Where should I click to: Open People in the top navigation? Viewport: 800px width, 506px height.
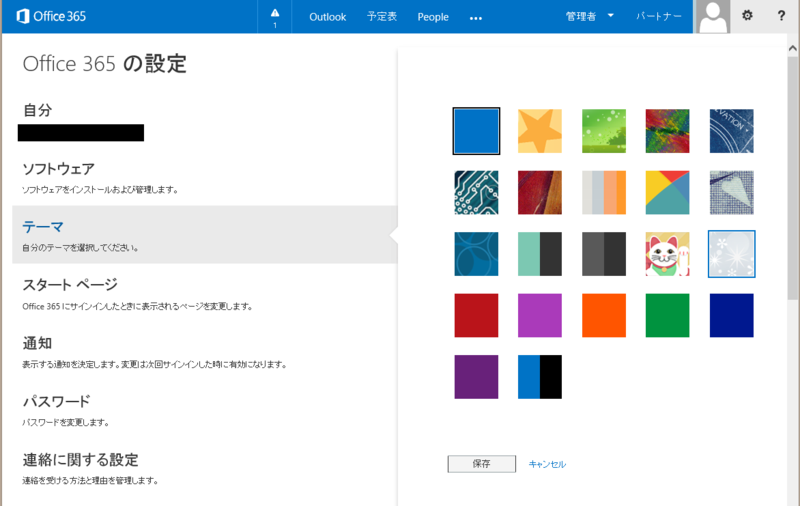(x=433, y=17)
